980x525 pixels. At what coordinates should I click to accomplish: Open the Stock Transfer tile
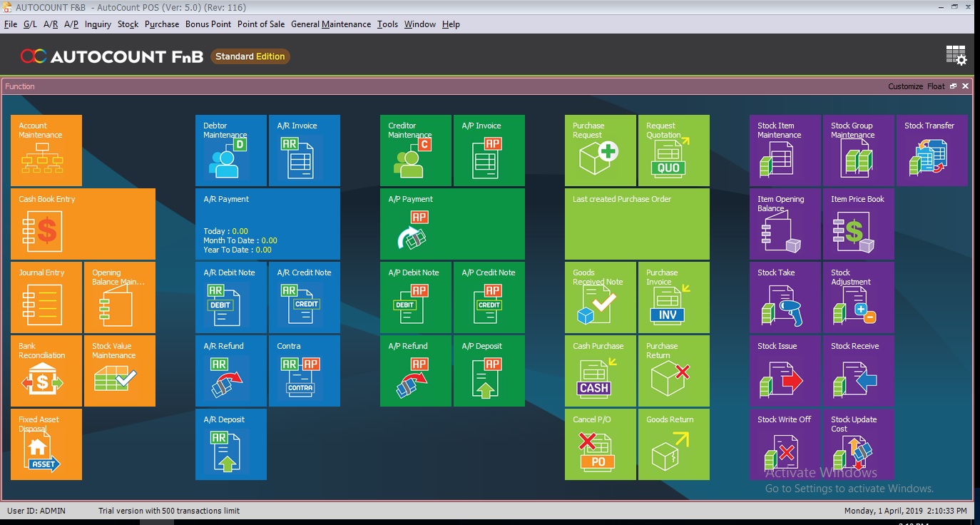coord(931,151)
